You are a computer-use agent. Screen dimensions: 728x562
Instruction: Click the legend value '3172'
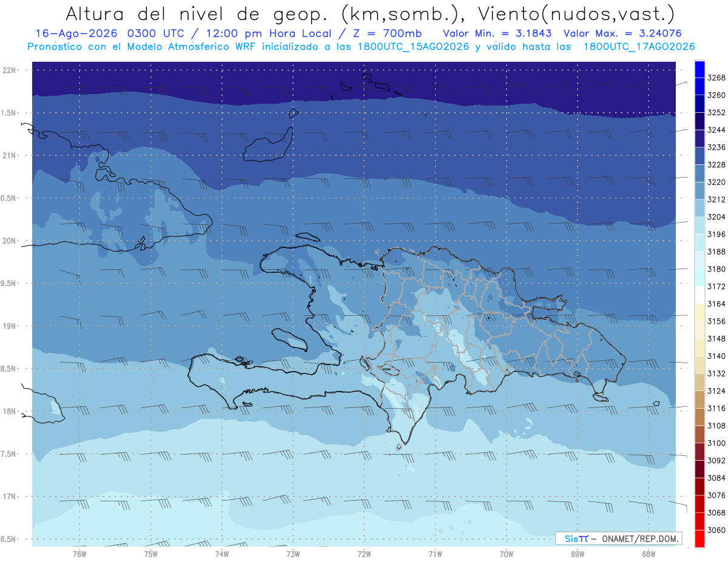click(716, 286)
